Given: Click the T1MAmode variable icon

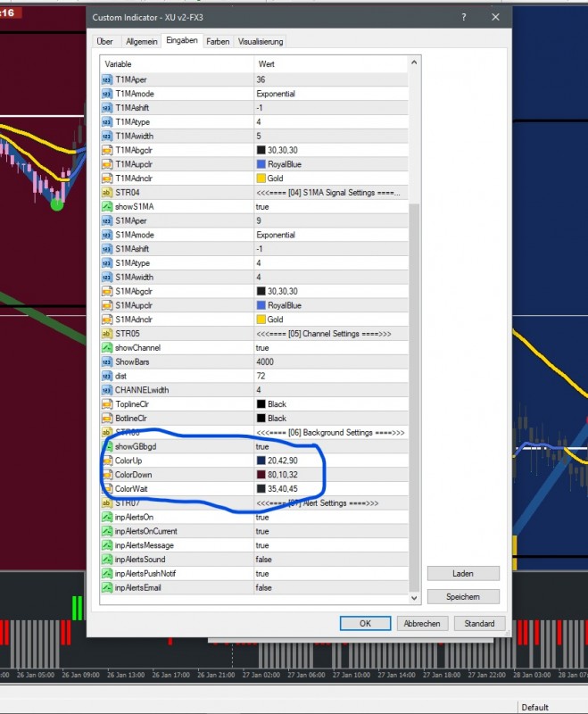Looking at the screenshot, I should click(107, 94).
